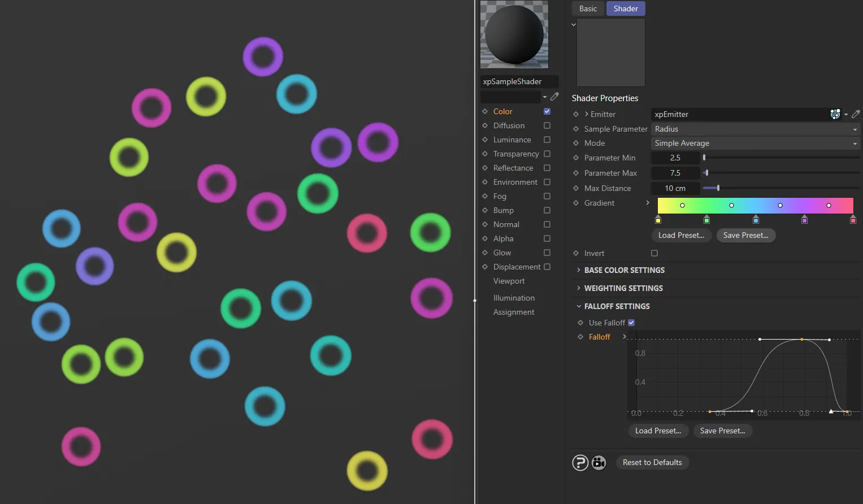Image resolution: width=863 pixels, height=504 pixels.
Task: Open the help question mark icon
Action: 580,462
